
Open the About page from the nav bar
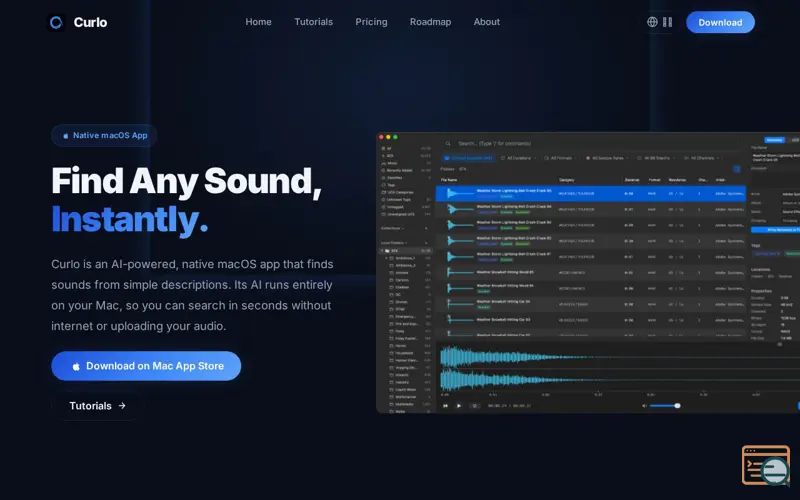[x=486, y=22]
